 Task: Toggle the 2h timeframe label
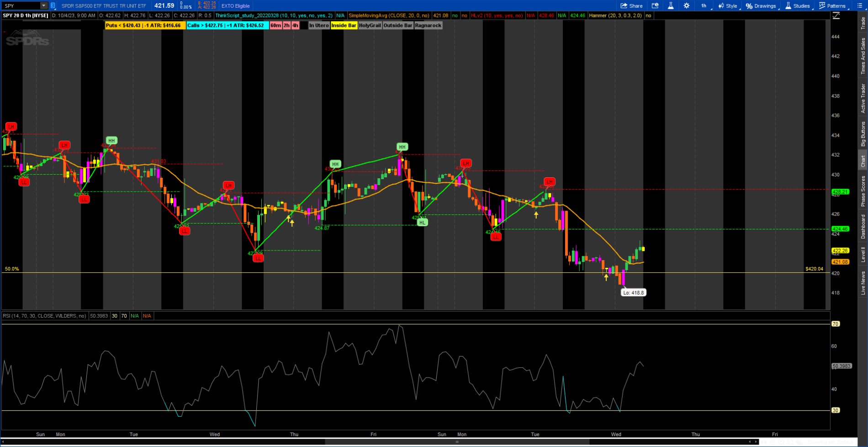[x=286, y=26]
